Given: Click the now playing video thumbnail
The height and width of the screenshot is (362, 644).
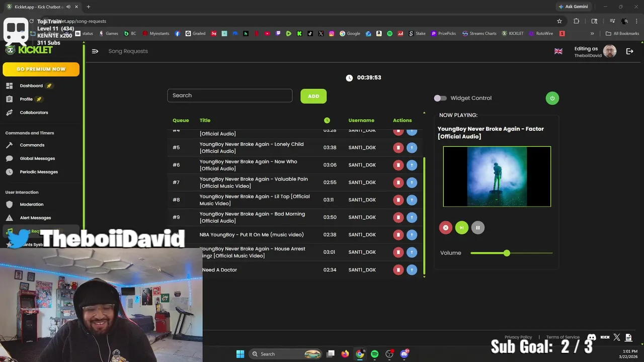Looking at the screenshot, I should tap(497, 176).
